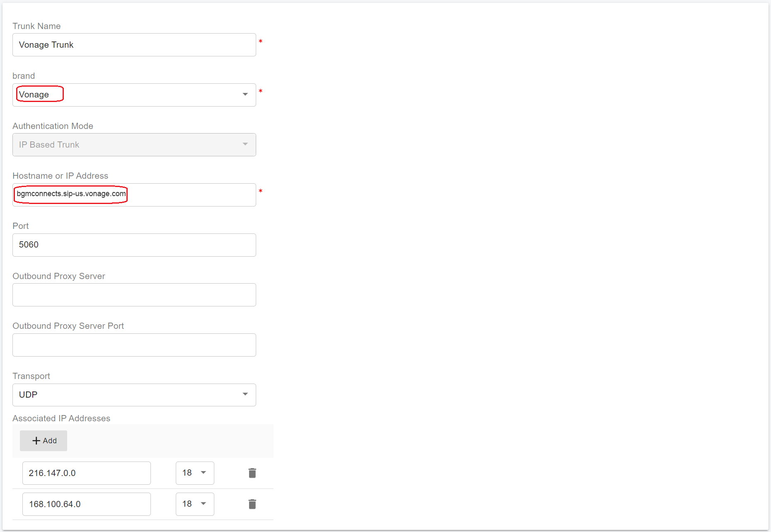Click the Port field showing 5060

click(134, 245)
